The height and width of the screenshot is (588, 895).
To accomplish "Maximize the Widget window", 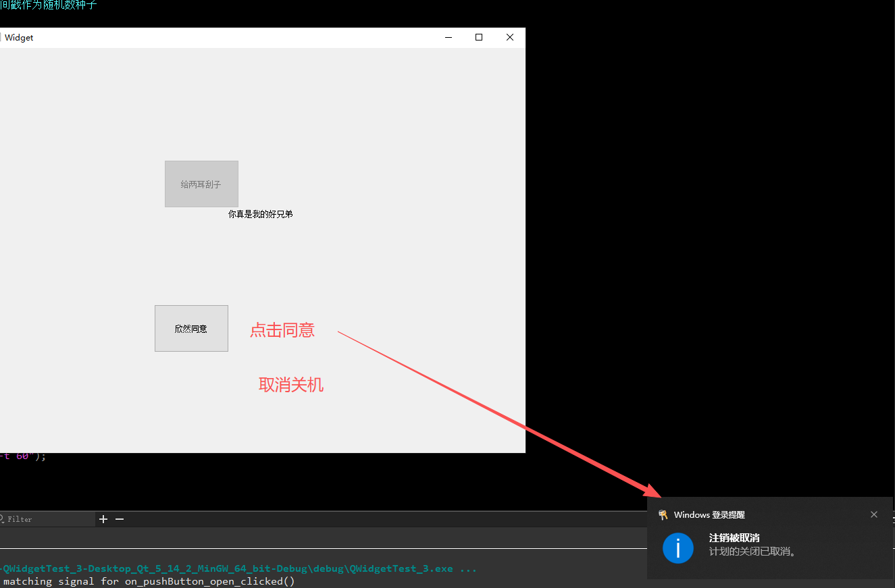I will coord(479,38).
